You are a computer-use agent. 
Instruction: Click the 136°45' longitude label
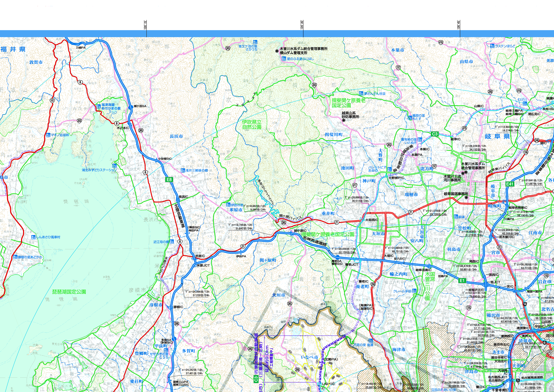coord(458,25)
